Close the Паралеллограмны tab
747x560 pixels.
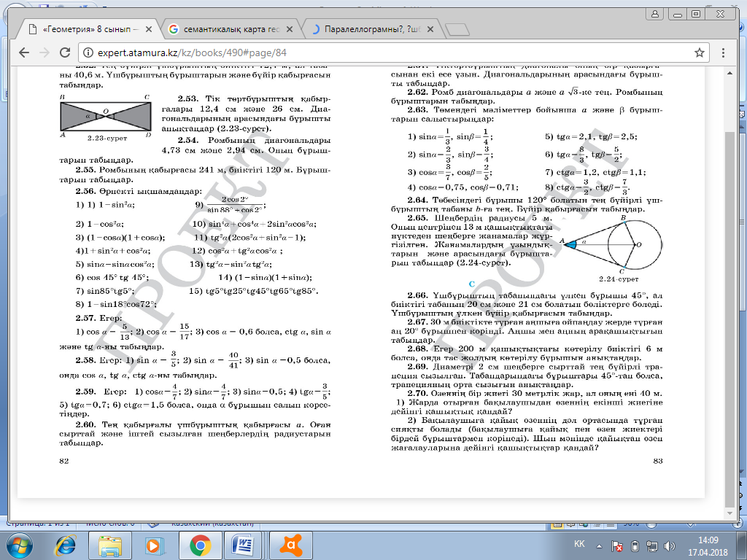[430, 29]
